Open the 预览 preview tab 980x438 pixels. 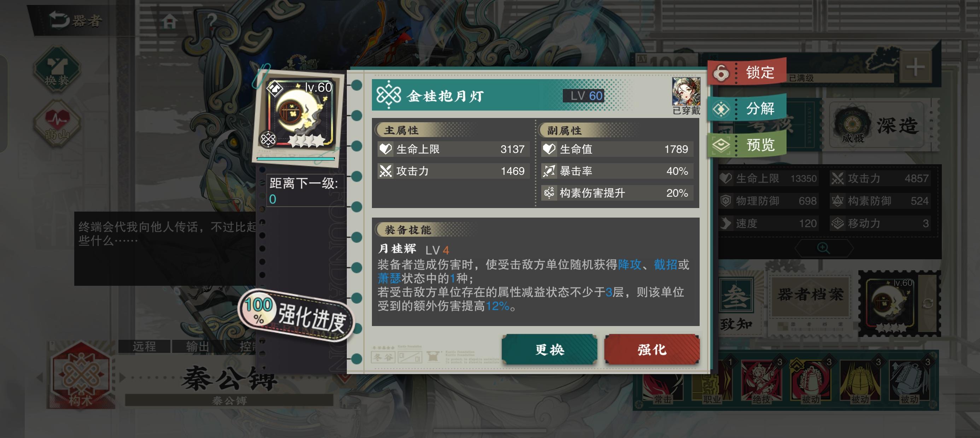pos(747,144)
